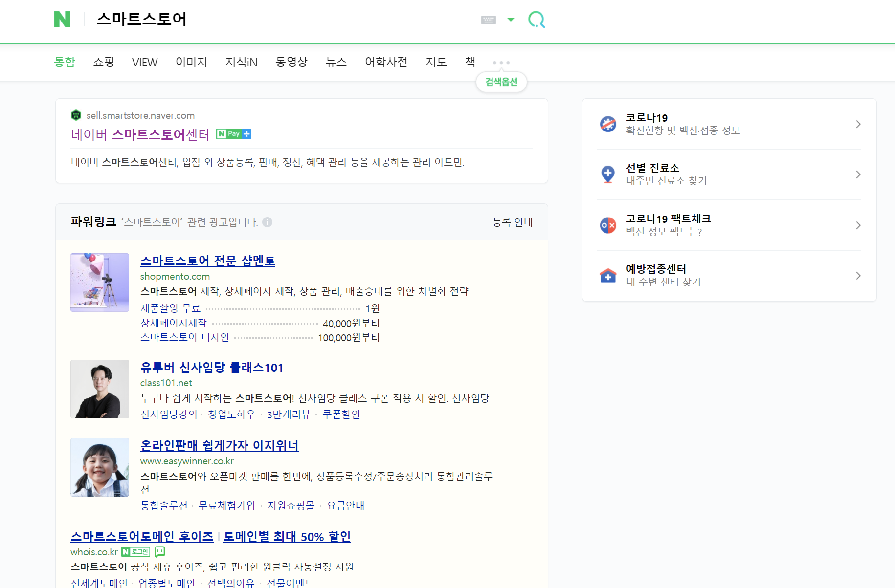Open the 선별 진료소 title text
Viewport: 895px width, 588px height.
click(653, 168)
